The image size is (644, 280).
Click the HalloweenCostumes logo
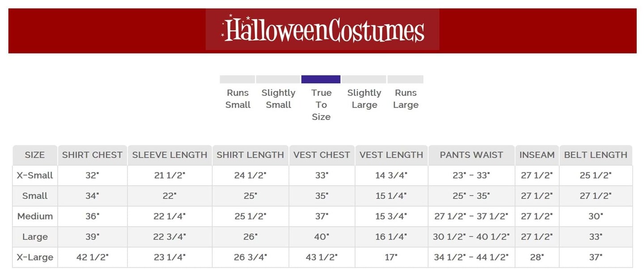tap(322, 30)
